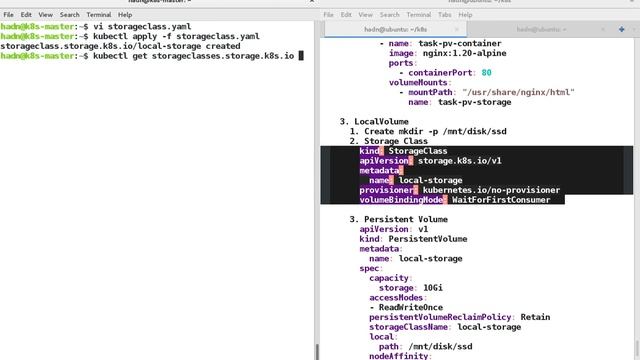Click the '3. Persistent Volume' heading
Viewport: 640px width, 360px height.
click(x=398, y=220)
